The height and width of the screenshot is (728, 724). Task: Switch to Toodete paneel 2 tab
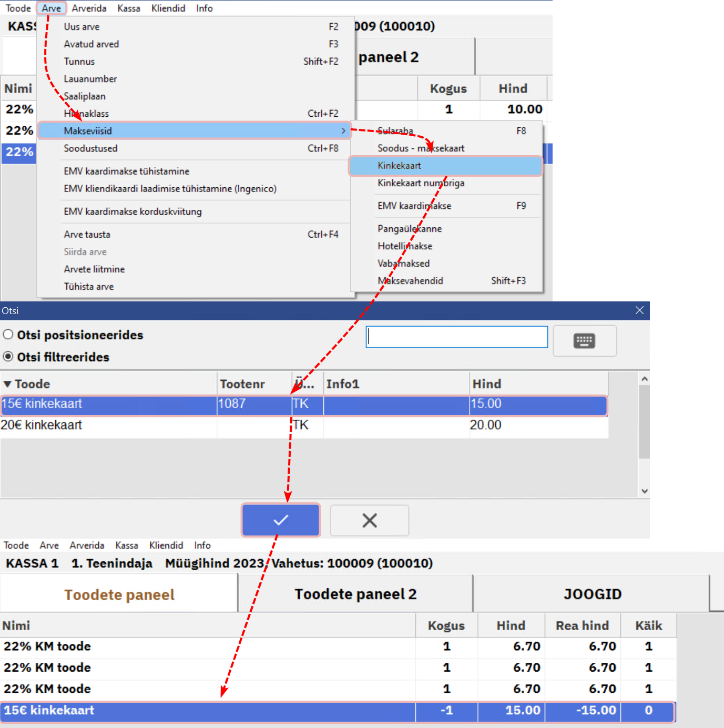[355, 594]
